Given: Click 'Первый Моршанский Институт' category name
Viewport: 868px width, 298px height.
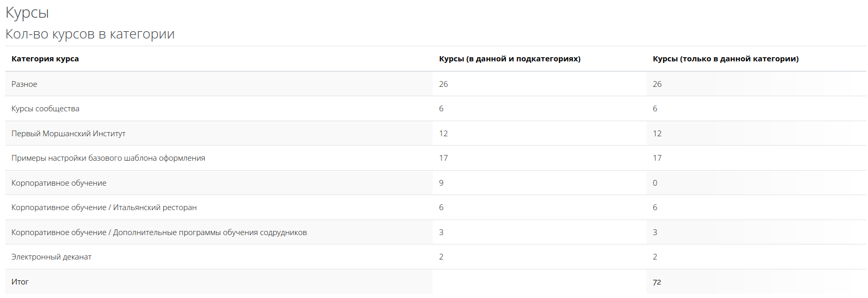Looking at the screenshot, I should pyautogui.click(x=69, y=134).
